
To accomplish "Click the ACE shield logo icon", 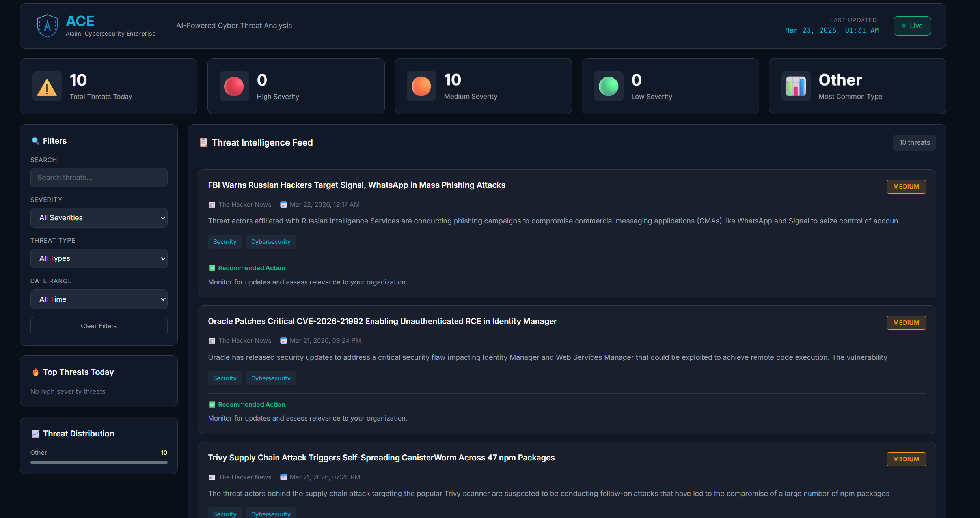I will pyautogui.click(x=47, y=26).
